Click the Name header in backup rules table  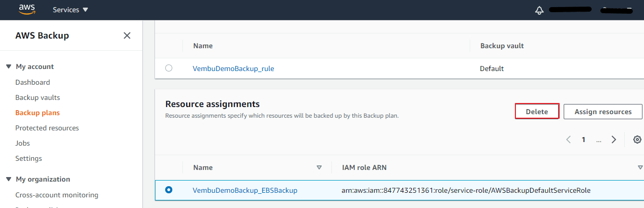[x=203, y=46]
